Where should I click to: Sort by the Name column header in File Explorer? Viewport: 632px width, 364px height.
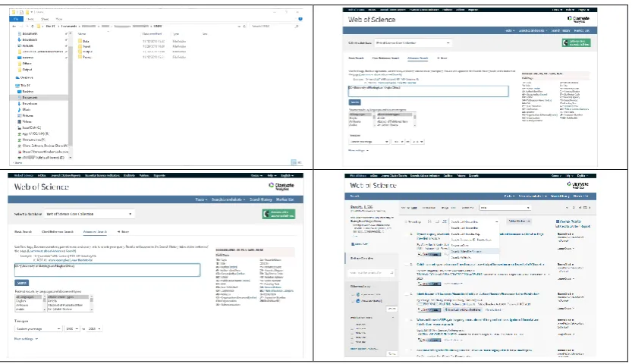(x=82, y=34)
